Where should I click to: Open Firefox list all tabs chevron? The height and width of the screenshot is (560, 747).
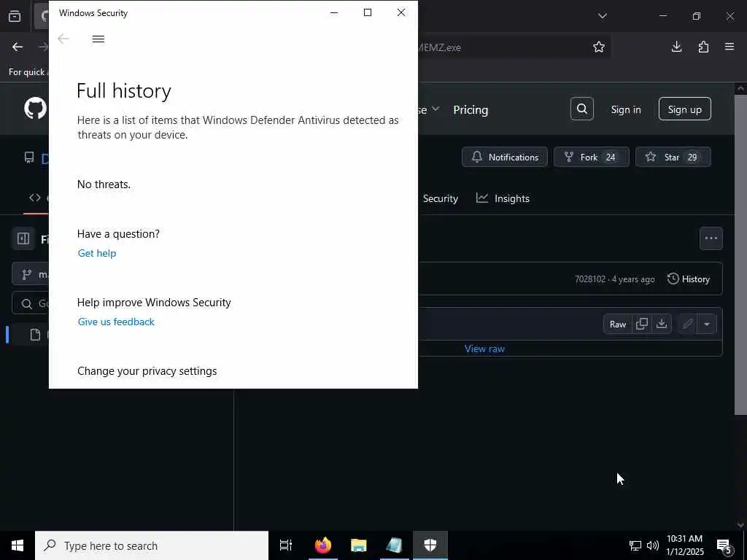click(602, 16)
